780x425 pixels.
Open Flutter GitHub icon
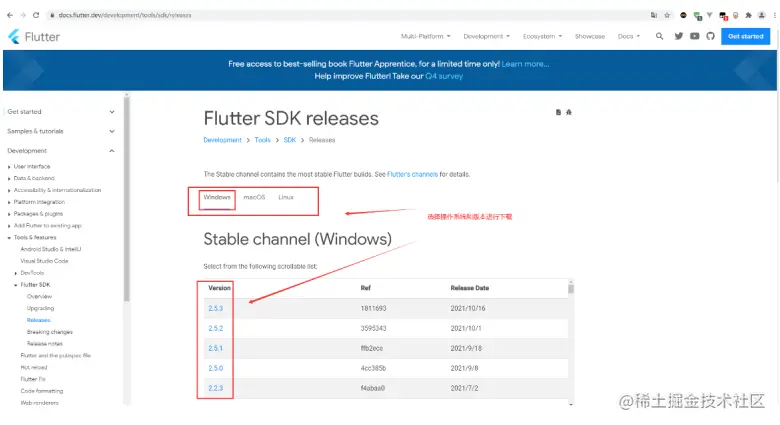(x=710, y=36)
